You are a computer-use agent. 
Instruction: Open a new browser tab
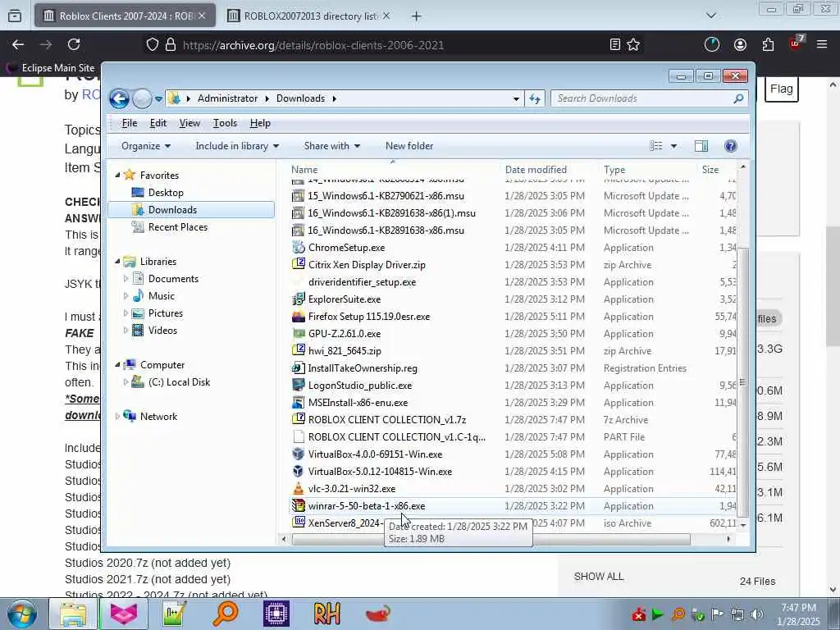416,16
